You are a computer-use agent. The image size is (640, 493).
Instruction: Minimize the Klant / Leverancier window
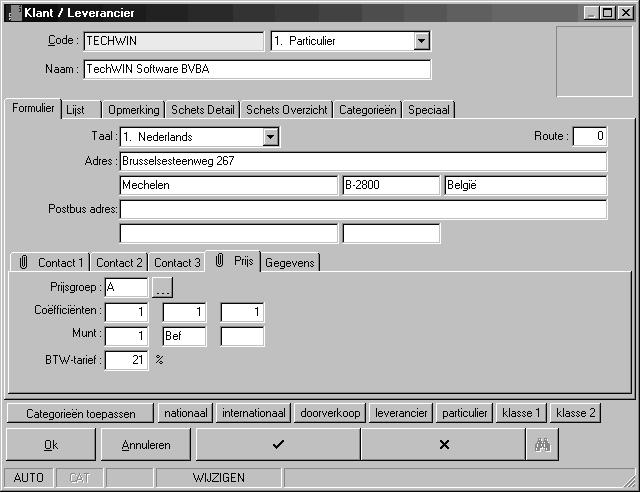click(591, 13)
